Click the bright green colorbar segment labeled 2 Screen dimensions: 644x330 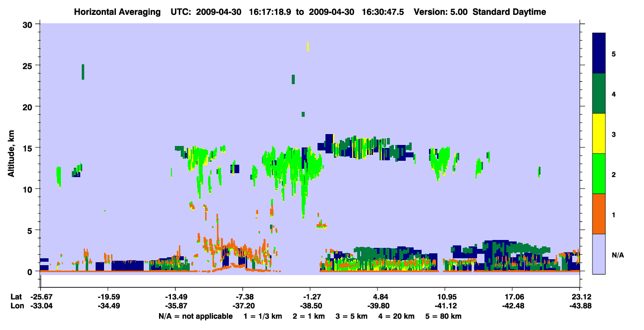tap(599, 174)
